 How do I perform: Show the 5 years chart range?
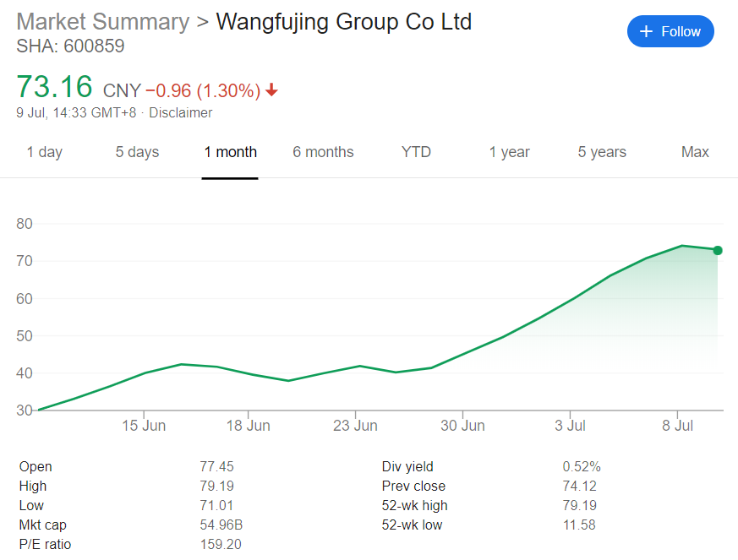[x=602, y=152]
